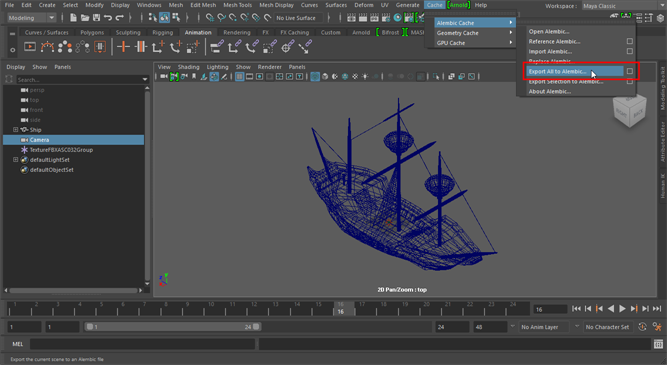Image resolution: width=667 pixels, height=365 pixels.
Task: Switch to the Polygons shelf tab
Action: (92, 32)
